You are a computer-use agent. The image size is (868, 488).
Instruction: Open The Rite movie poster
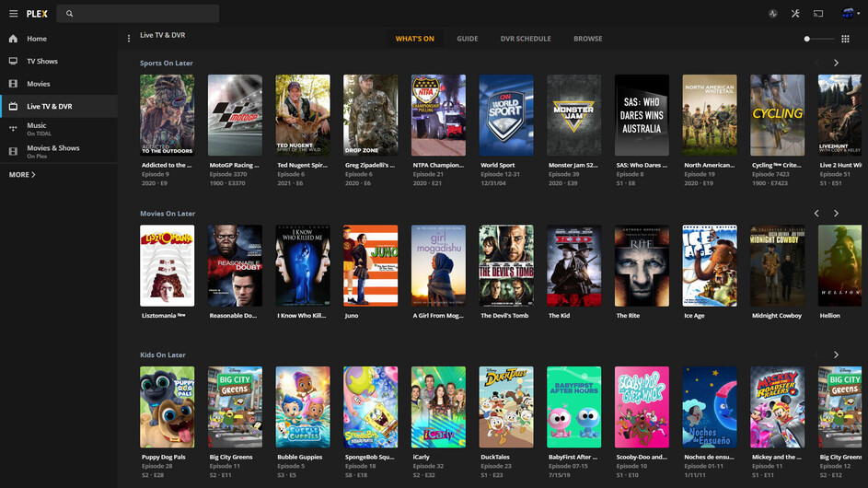point(642,266)
